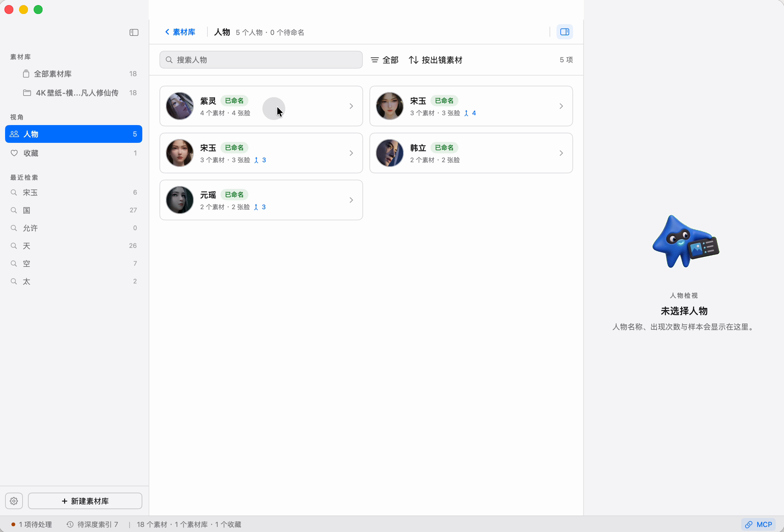Viewport: 784px width, 532px height.
Task: Open the 全部 filter dropdown
Action: (x=385, y=60)
